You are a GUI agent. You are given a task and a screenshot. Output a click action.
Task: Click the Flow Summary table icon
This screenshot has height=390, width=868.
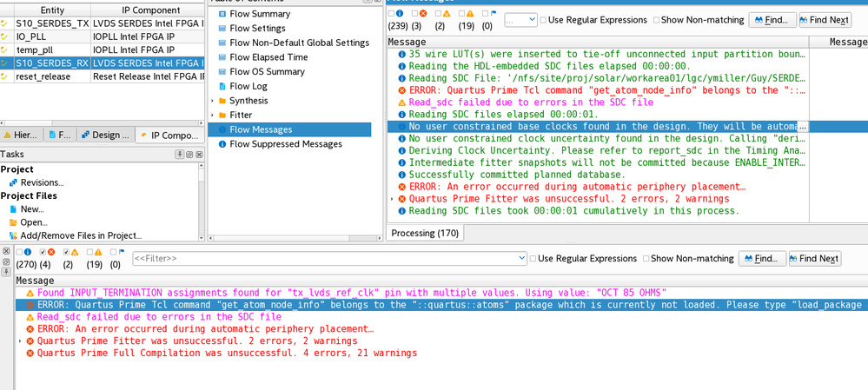[x=222, y=14]
